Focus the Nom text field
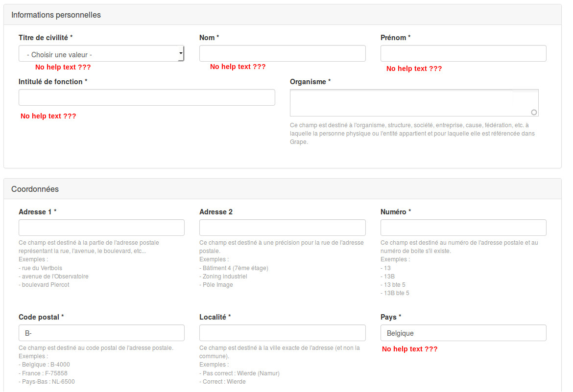Image resolution: width=573 pixels, height=392 pixels. (x=282, y=53)
